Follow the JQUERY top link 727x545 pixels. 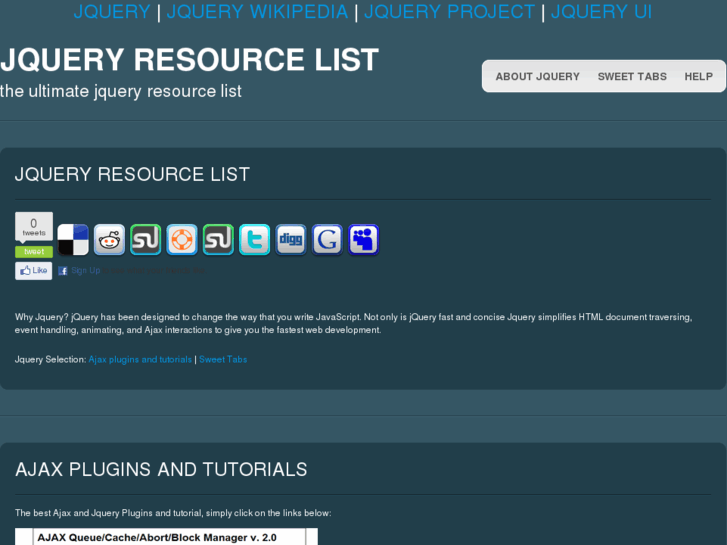pos(112,12)
